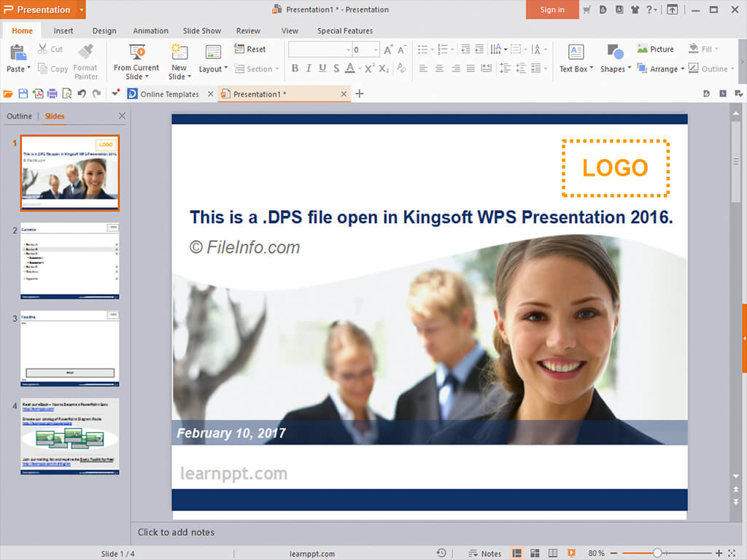Start slide show From Current Slide
Image resolution: width=747 pixels, height=560 pixels.
coord(136,62)
